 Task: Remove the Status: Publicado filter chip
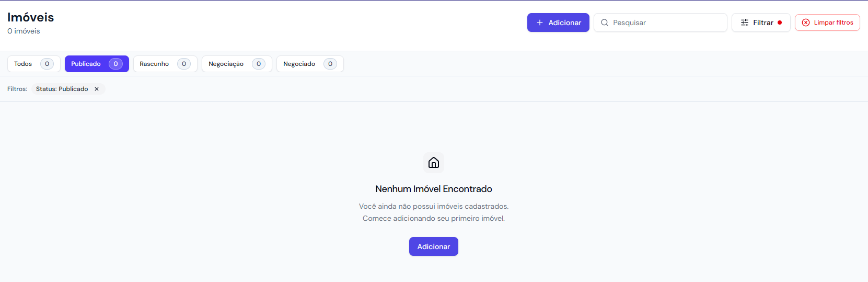[97, 89]
